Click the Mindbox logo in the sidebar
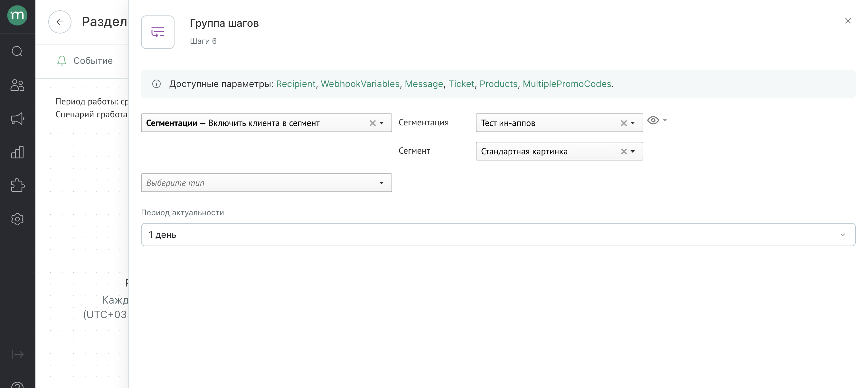The image size is (868, 388). coord(17,15)
